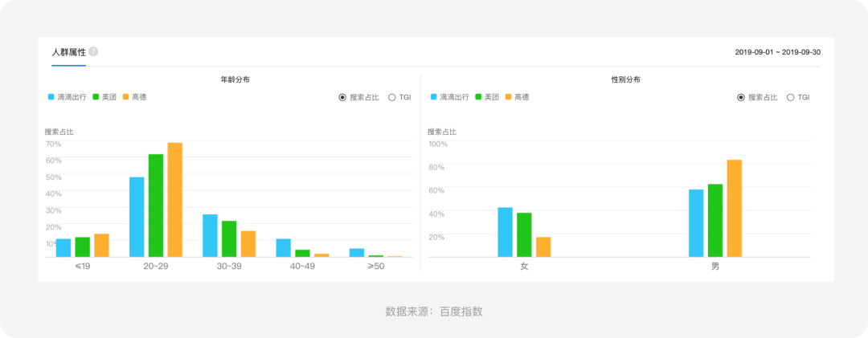
Task: Click the 30~39 axis label
Action: [229, 266]
